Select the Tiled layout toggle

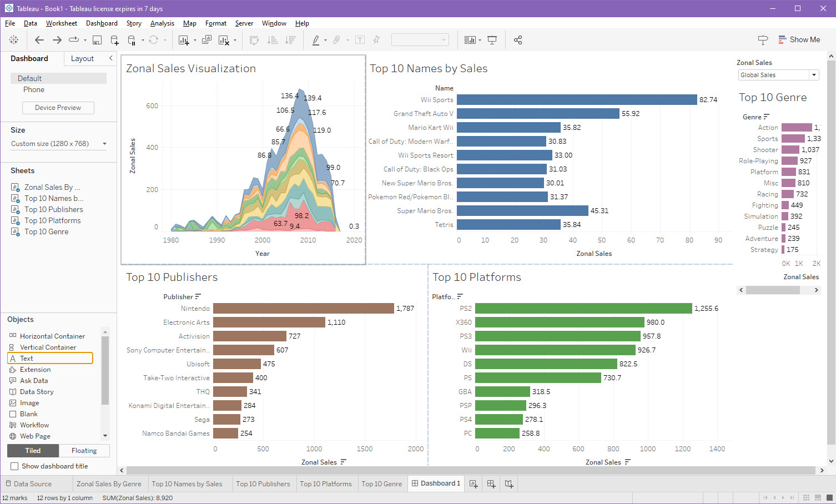coord(33,451)
